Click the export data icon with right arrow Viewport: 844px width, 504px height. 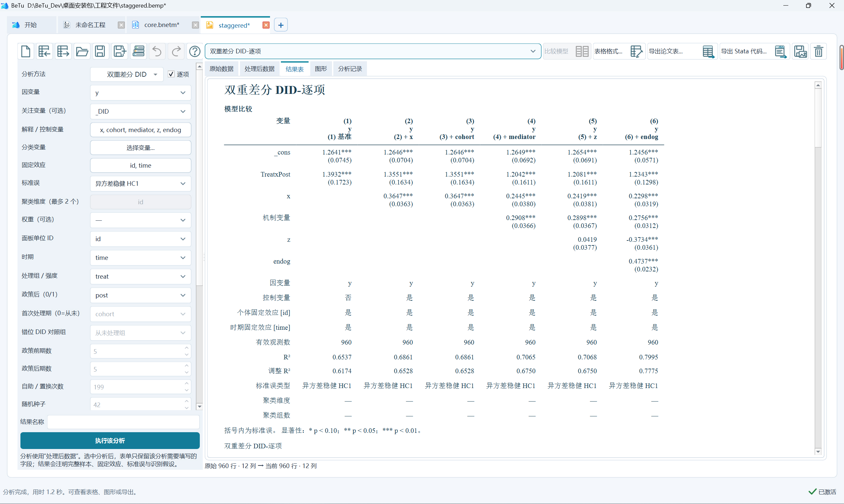(x=63, y=51)
